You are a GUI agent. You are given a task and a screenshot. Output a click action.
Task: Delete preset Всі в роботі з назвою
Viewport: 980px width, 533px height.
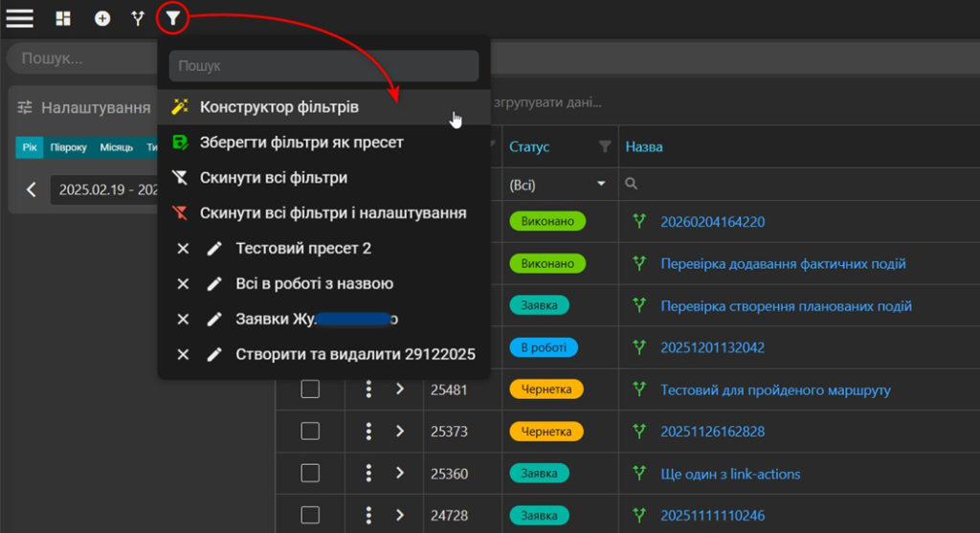pos(183,283)
